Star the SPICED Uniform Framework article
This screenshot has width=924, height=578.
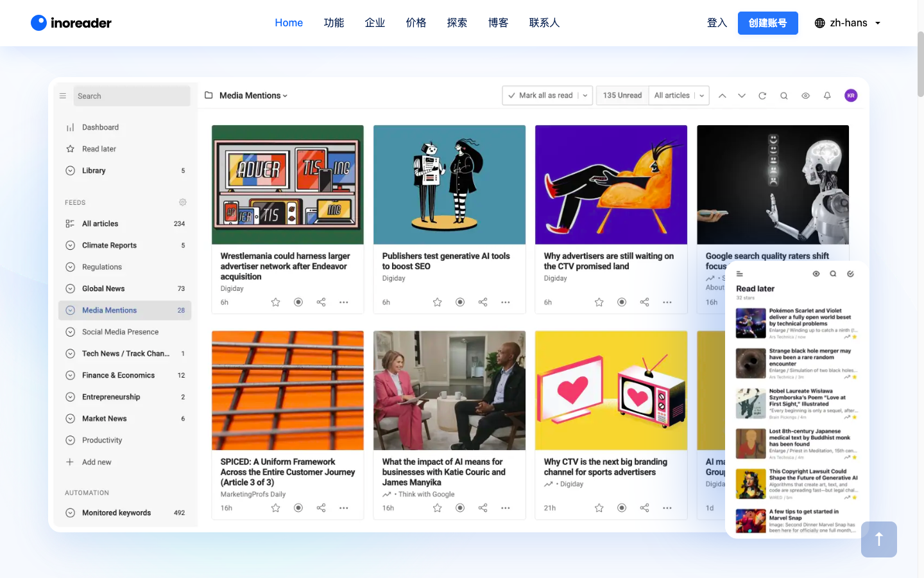(x=275, y=508)
